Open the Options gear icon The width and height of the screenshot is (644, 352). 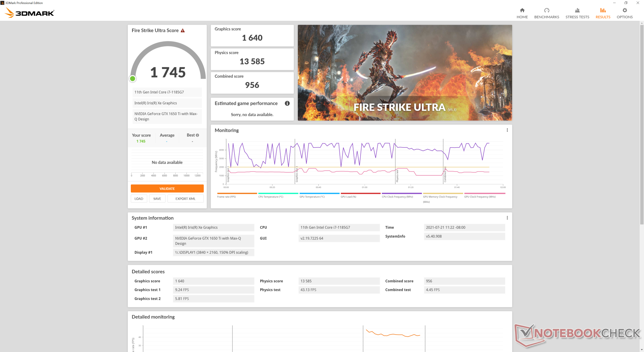click(x=624, y=10)
